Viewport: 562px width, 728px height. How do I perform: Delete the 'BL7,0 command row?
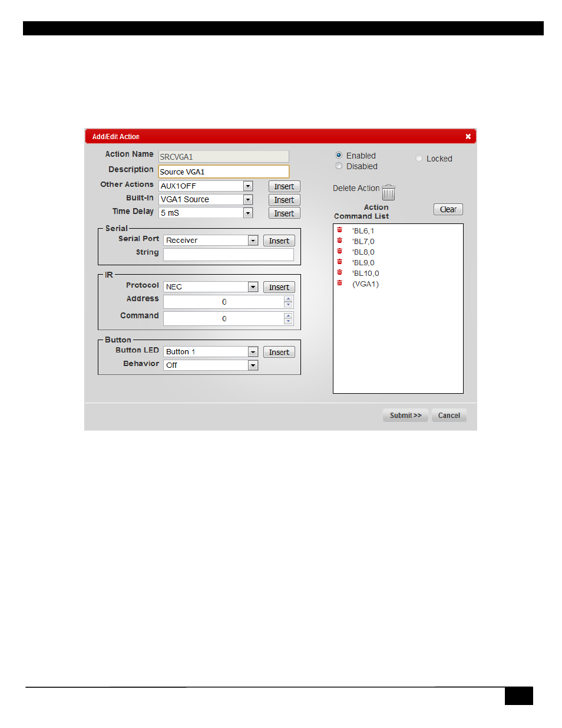pyautogui.click(x=339, y=241)
